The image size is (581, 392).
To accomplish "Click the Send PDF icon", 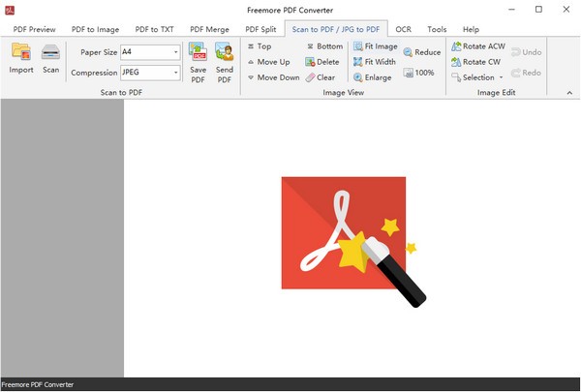I will pyautogui.click(x=225, y=51).
